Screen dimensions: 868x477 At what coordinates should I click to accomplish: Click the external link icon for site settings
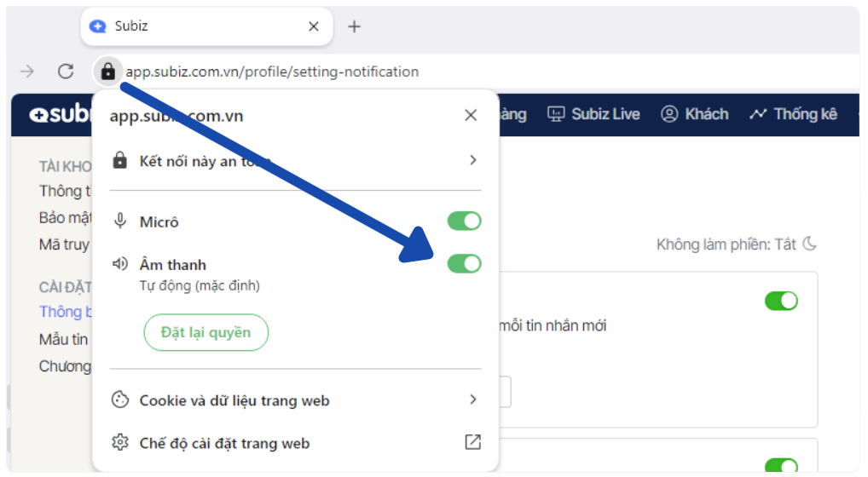pyautogui.click(x=472, y=442)
